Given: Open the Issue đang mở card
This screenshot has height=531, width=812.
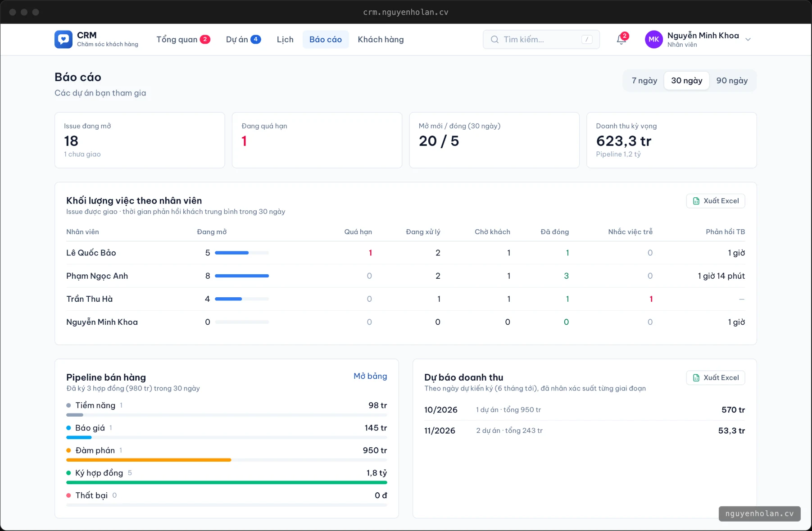Looking at the screenshot, I should click(140, 140).
